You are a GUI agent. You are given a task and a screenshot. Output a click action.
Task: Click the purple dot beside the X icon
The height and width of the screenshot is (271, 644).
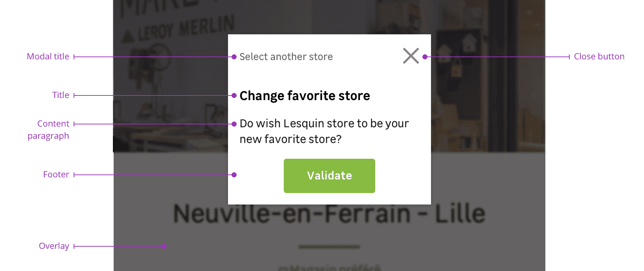click(x=425, y=57)
